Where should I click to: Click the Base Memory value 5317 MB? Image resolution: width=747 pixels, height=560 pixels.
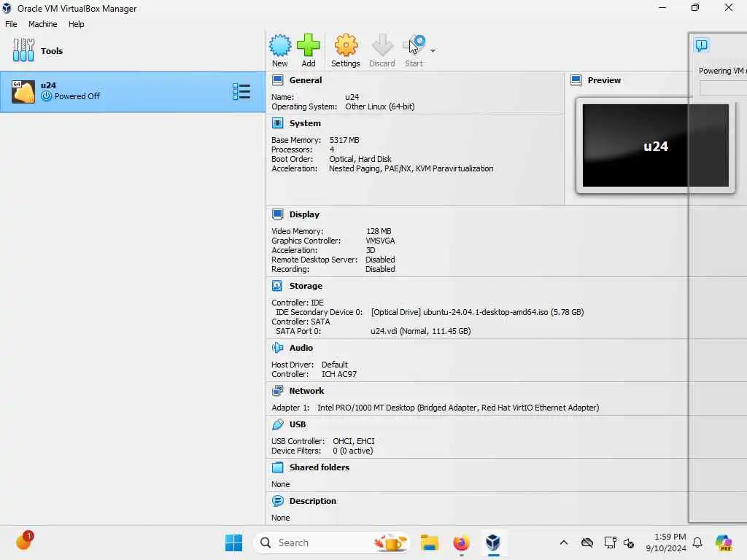(x=344, y=140)
